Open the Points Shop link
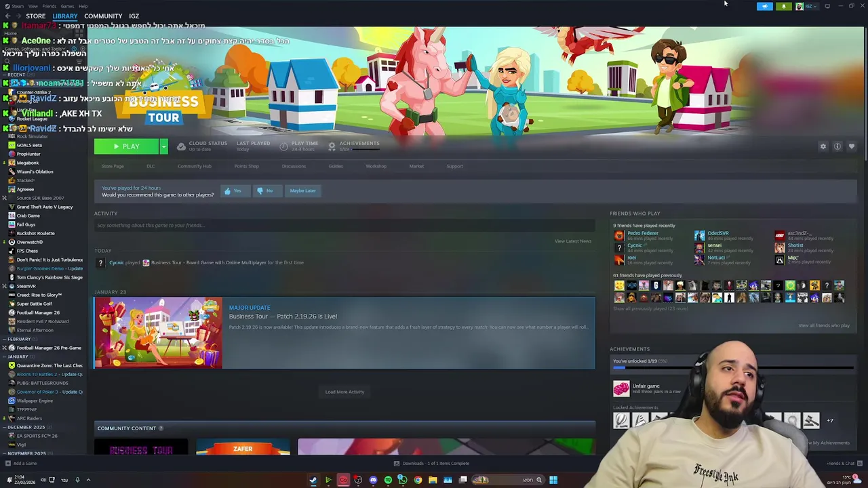The width and height of the screenshot is (868, 488). pyautogui.click(x=246, y=166)
